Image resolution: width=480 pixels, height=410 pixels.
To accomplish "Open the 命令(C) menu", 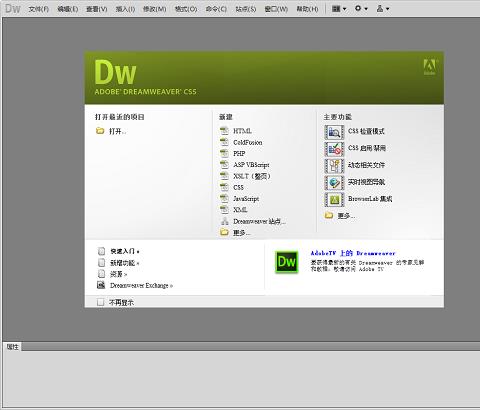I will [216, 9].
